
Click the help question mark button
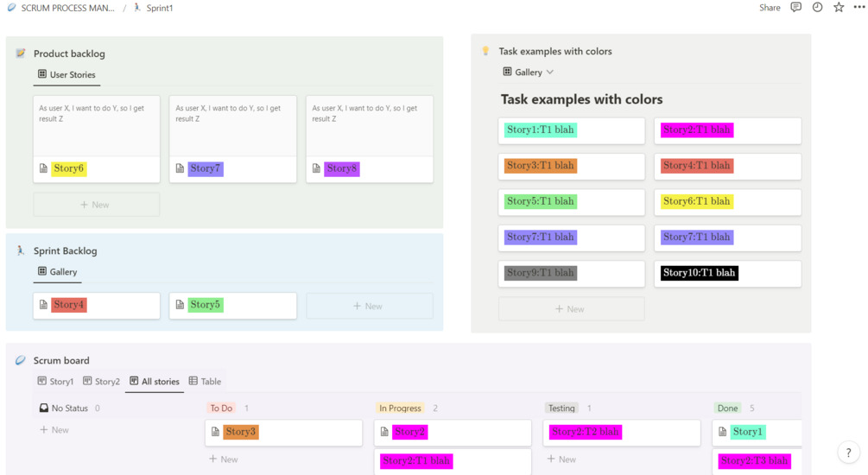pyautogui.click(x=849, y=453)
